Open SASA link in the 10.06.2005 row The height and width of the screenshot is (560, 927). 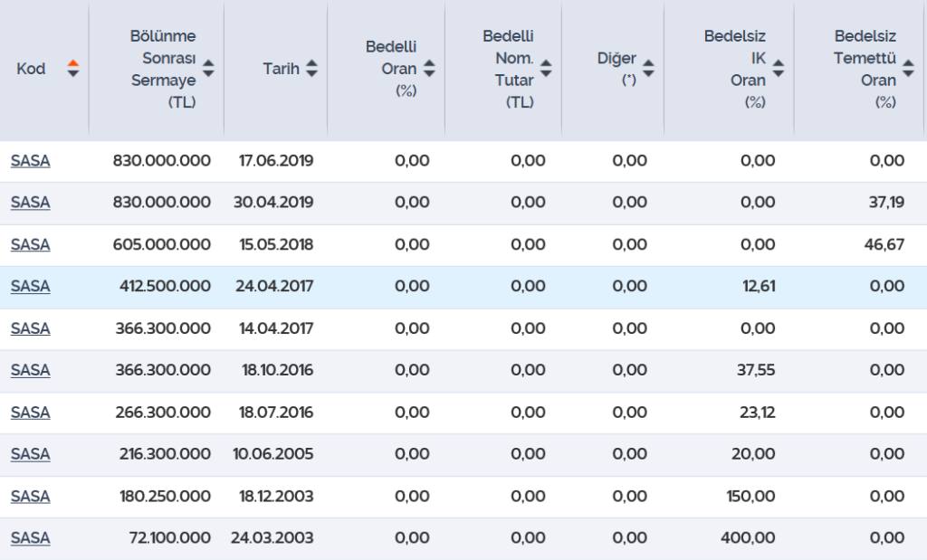point(30,454)
